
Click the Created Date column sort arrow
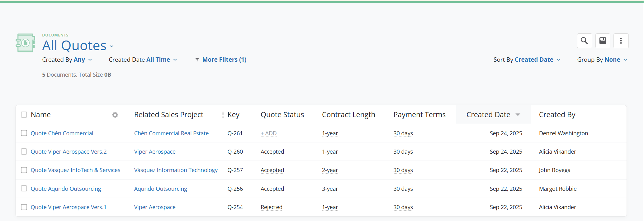[518, 115]
